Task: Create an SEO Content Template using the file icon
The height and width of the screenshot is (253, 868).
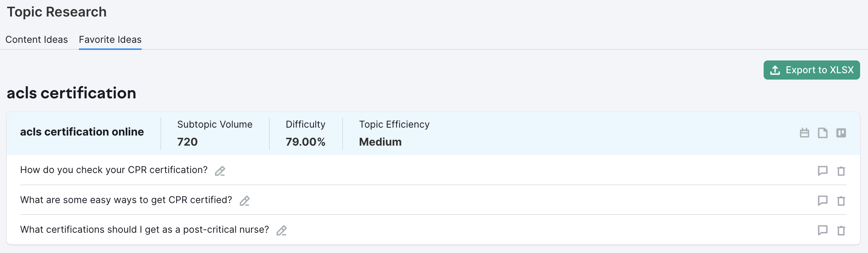Action: tap(823, 133)
